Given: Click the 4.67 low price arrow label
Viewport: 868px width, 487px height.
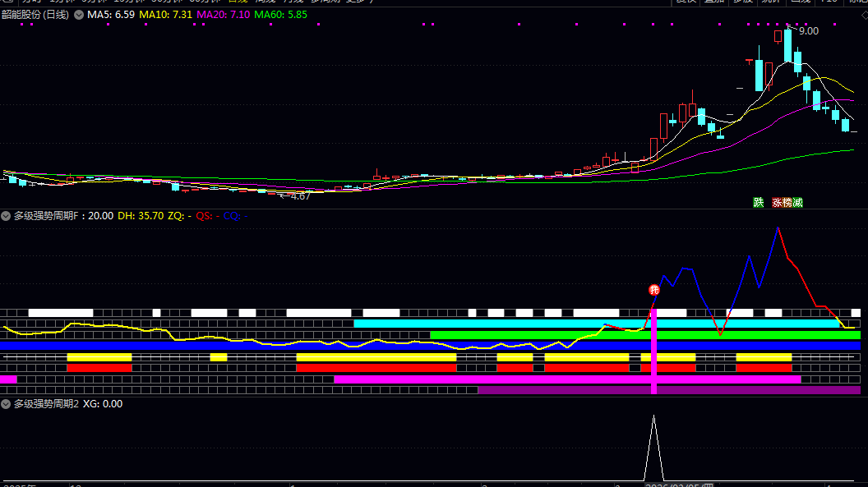Looking at the screenshot, I should pyautogui.click(x=295, y=196).
